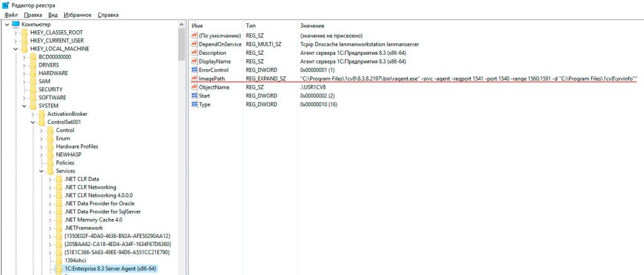This screenshot has height=275, width=644.
Task: Select the ObjectName string value icon
Action: (194, 87)
